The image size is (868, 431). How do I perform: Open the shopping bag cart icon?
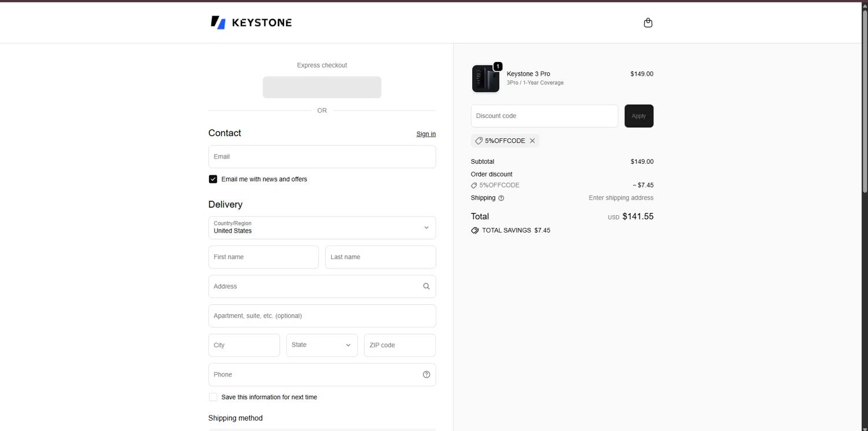[x=648, y=23]
